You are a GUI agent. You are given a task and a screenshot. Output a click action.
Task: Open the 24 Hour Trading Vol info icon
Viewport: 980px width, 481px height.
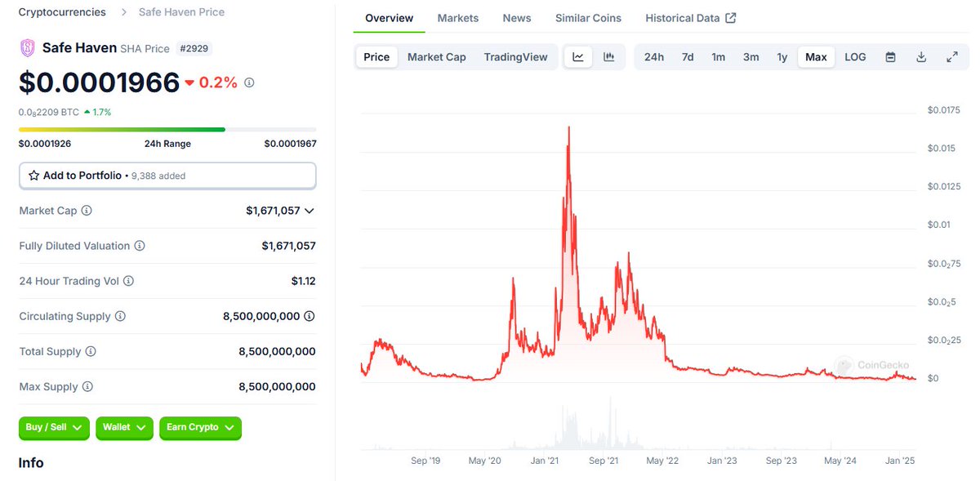point(128,281)
